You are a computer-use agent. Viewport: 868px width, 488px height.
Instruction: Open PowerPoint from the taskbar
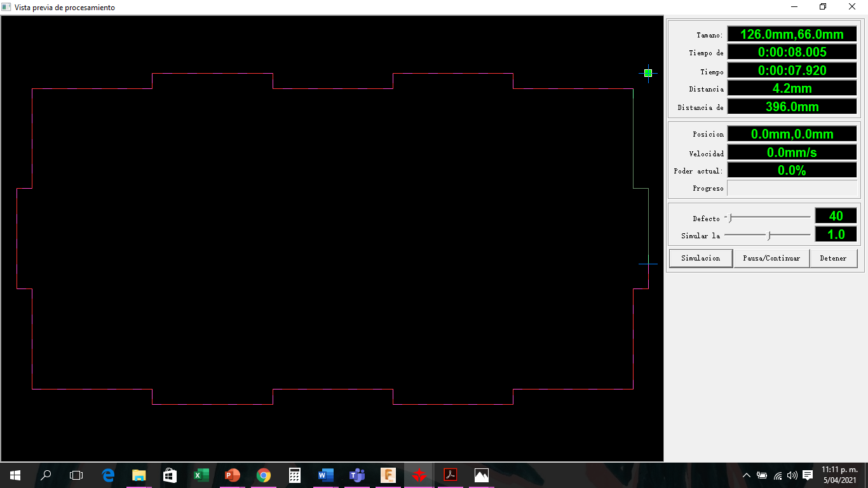(x=232, y=475)
